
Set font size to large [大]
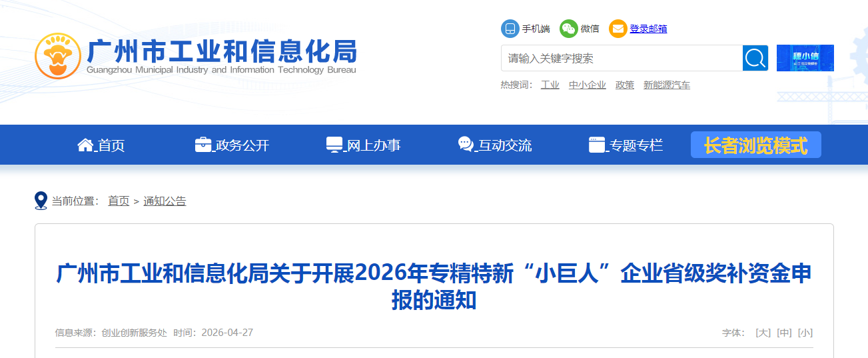tap(763, 333)
